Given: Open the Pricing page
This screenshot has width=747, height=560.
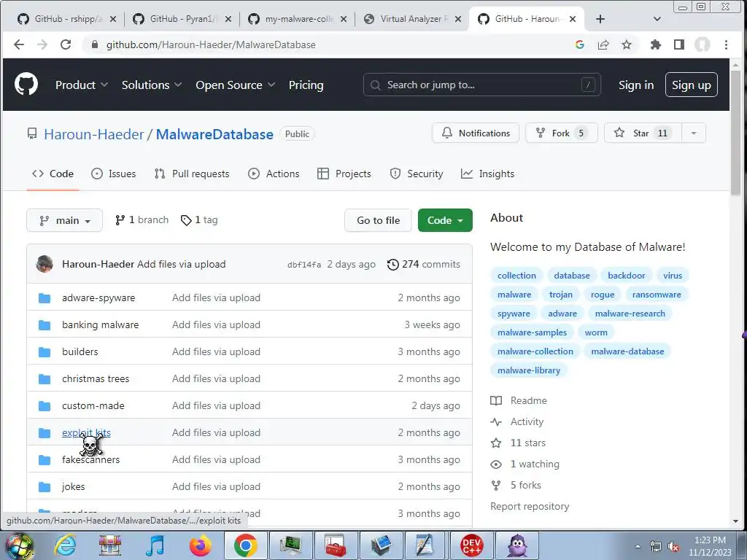Looking at the screenshot, I should pos(306,85).
